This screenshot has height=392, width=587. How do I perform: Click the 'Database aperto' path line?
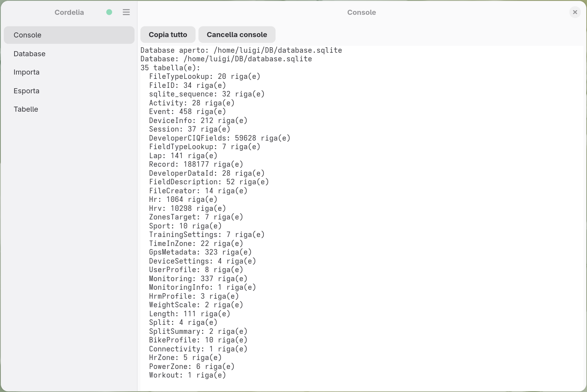coord(241,50)
